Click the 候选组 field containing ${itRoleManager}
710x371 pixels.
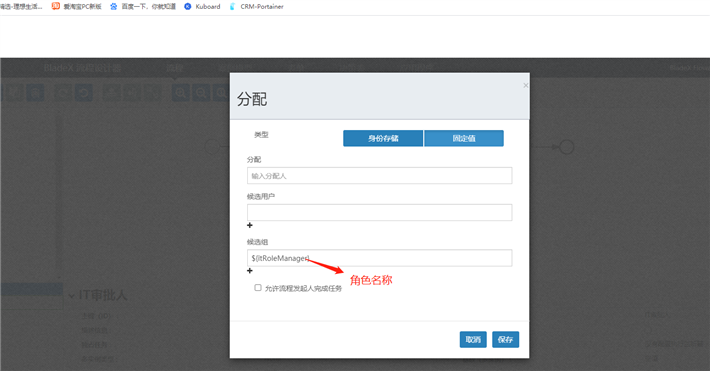(379, 258)
